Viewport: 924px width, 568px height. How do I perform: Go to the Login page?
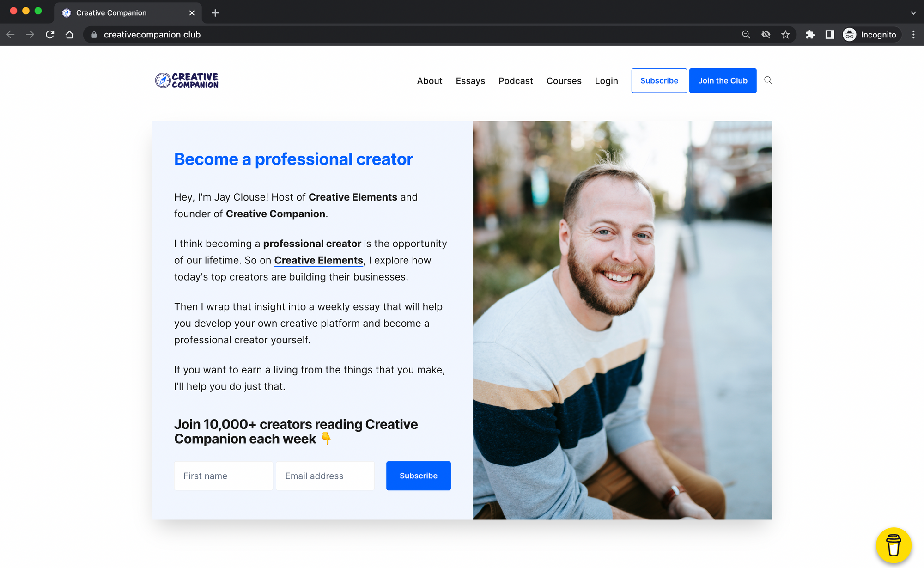pyautogui.click(x=606, y=81)
